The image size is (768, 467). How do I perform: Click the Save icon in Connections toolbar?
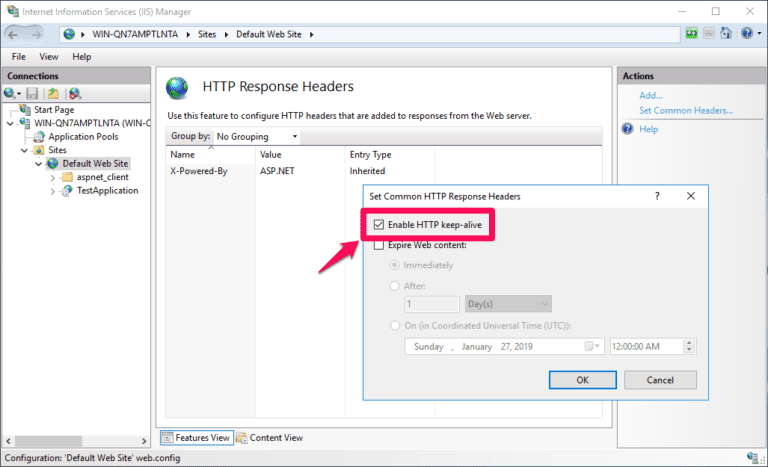tap(32, 93)
